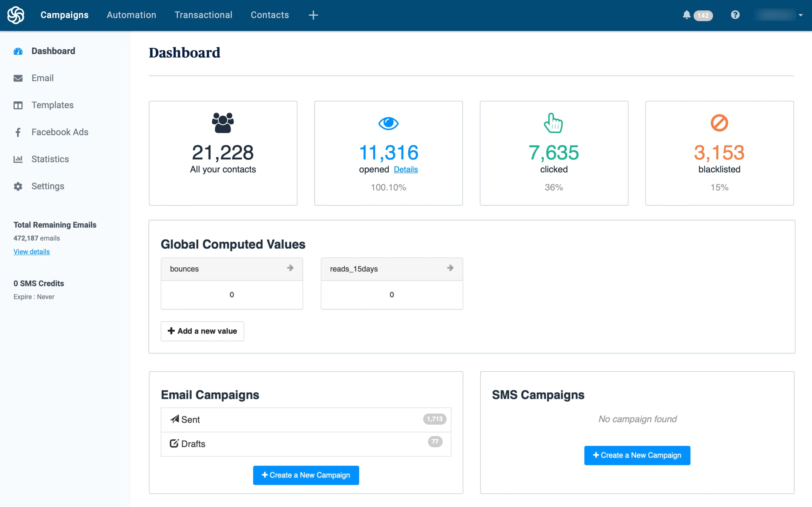Click the Templates layout icon

click(18, 105)
